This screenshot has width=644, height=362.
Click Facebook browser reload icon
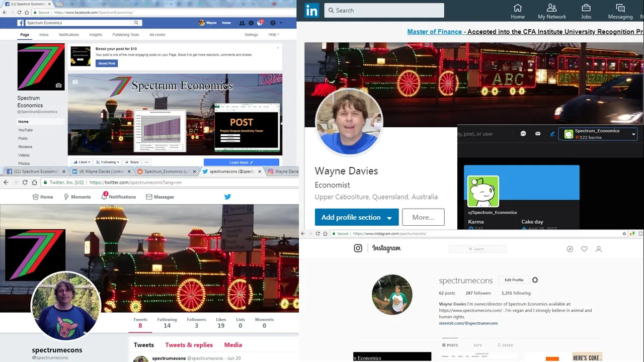pyautogui.click(x=19, y=12)
